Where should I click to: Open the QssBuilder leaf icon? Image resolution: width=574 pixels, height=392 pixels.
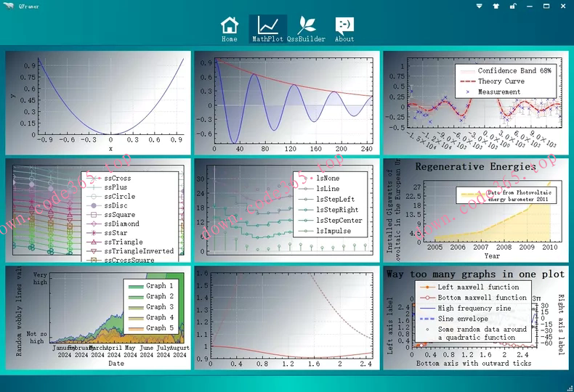306,29
